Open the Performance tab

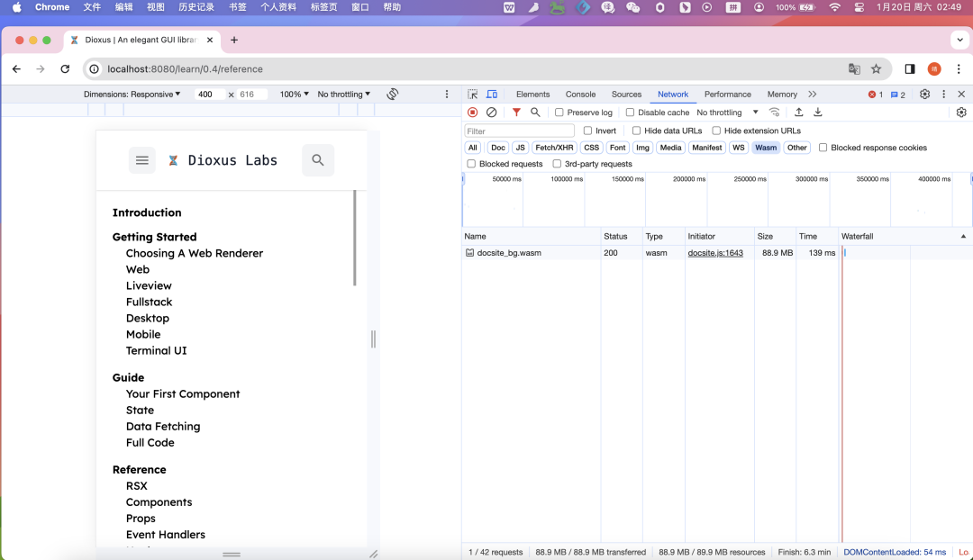point(727,95)
